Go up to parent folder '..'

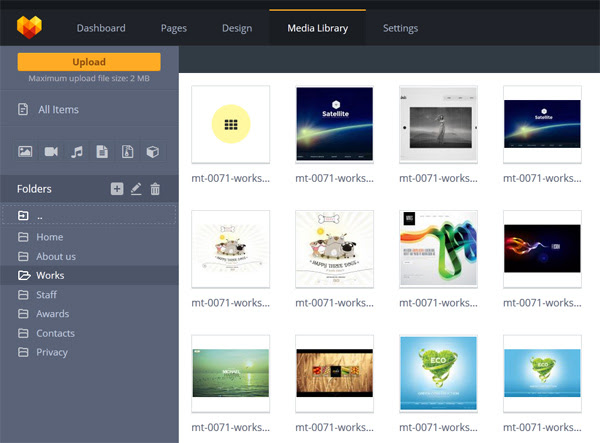[x=40, y=215]
